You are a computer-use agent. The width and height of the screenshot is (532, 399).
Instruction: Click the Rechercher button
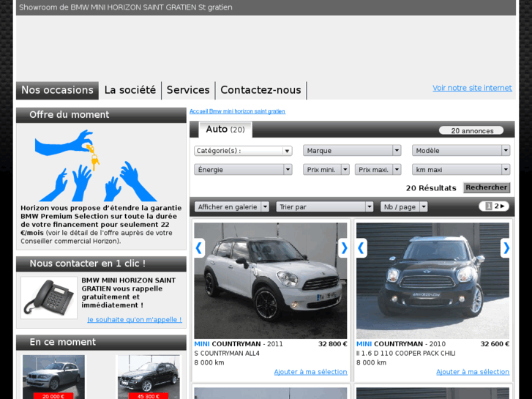tap(487, 187)
